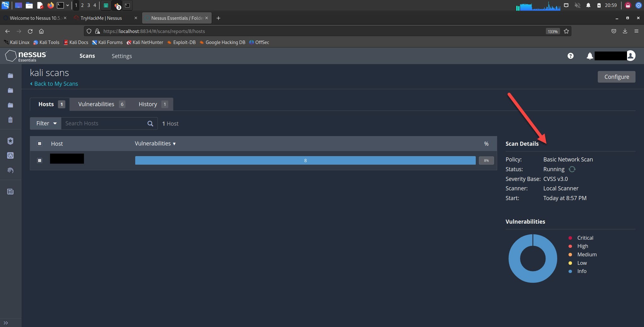
Task: Bookmark this page with star icon
Action: pos(566,31)
